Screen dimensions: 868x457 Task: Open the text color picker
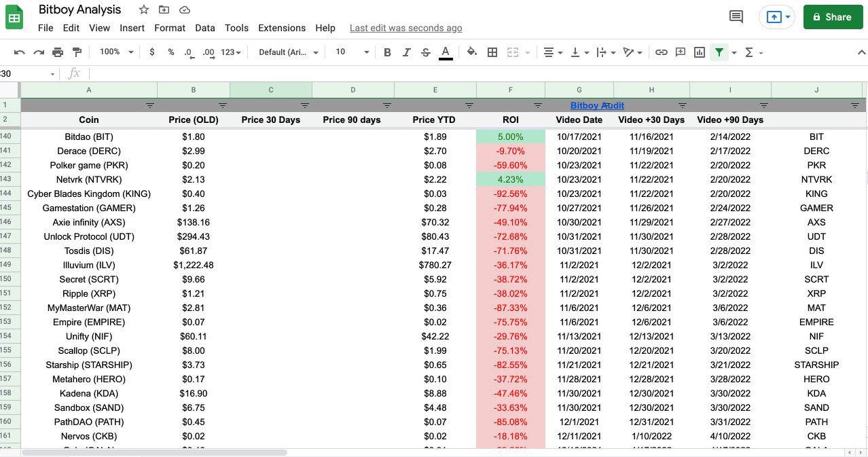coord(446,52)
